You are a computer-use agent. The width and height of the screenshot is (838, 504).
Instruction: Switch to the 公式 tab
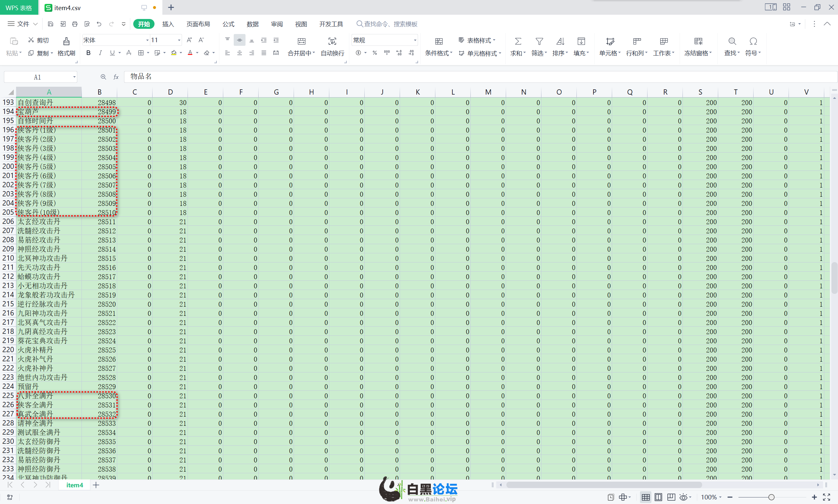click(228, 24)
